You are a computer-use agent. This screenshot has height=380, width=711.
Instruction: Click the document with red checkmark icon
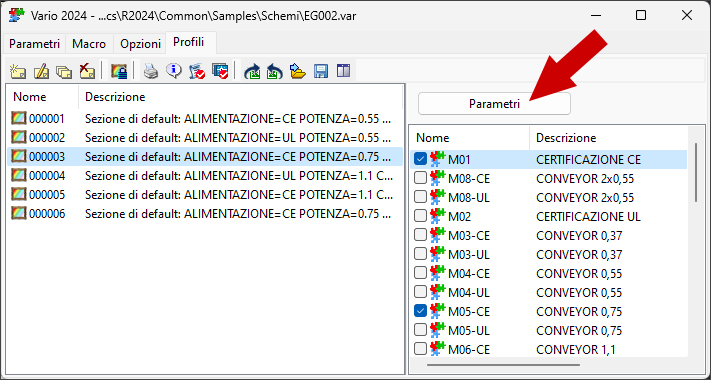[x=196, y=71]
